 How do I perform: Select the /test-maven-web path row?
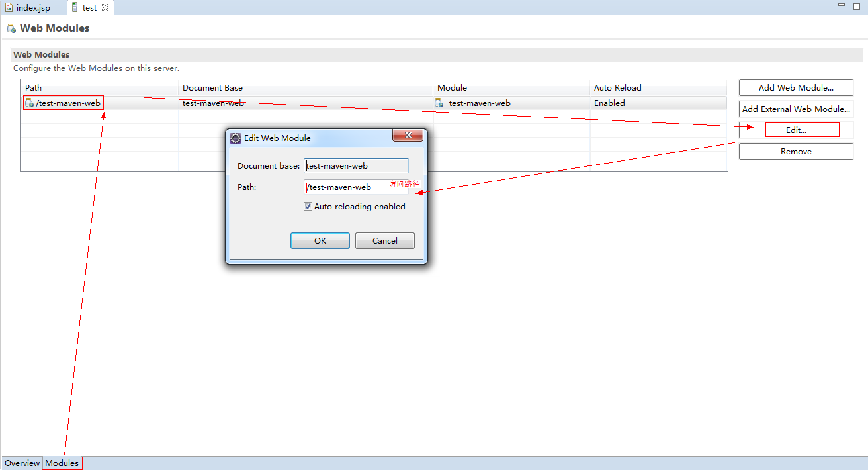coord(374,103)
